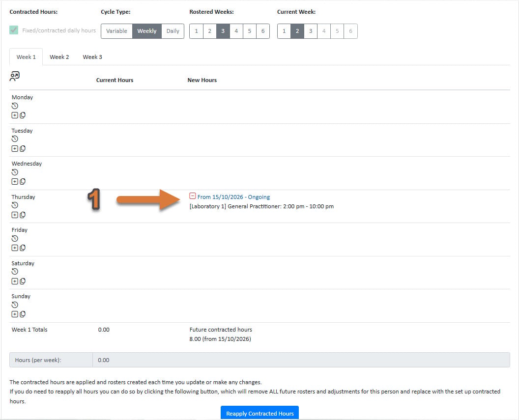
Task: Set Current Week to 3
Action: 311,31
